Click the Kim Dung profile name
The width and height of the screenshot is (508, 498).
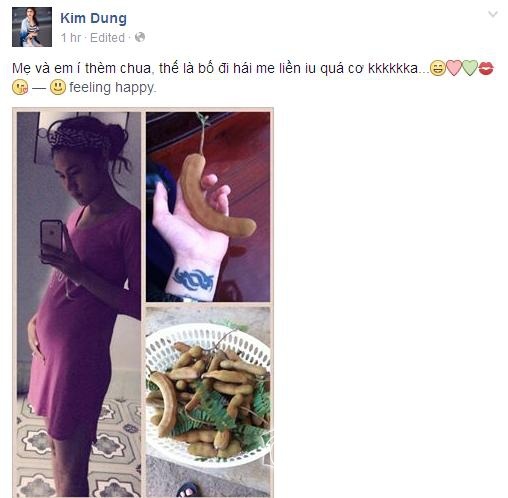(x=93, y=18)
